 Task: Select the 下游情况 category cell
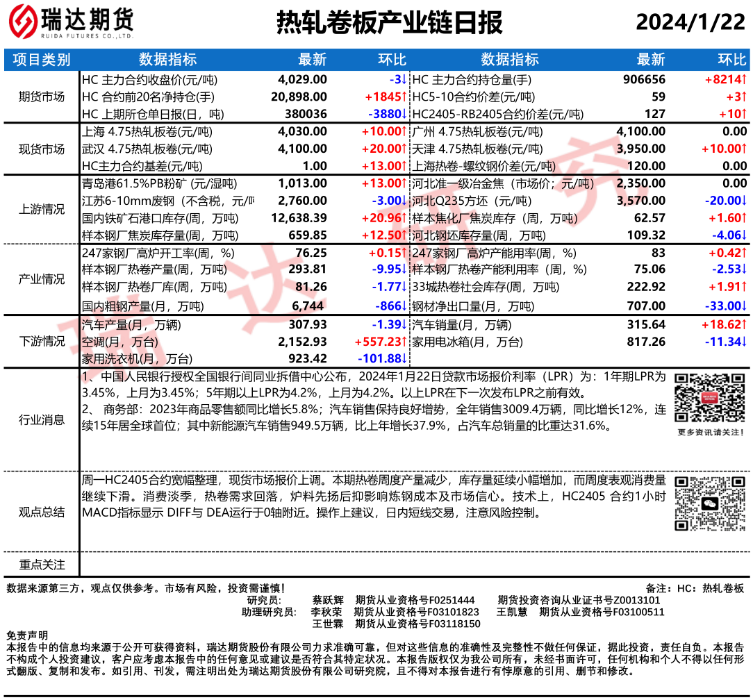tap(42, 341)
